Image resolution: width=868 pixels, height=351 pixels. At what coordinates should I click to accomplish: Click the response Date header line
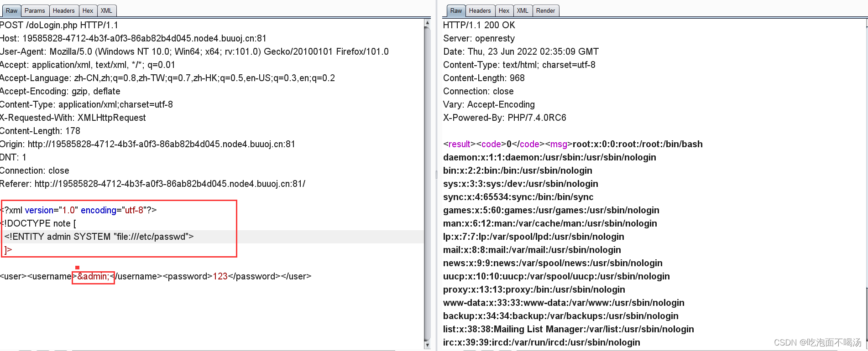tap(521, 52)
